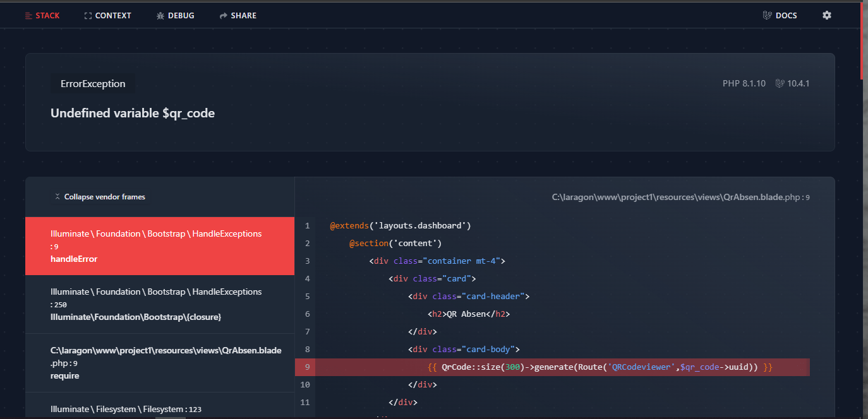Click the SHARE arrow icon

point(224,15)
